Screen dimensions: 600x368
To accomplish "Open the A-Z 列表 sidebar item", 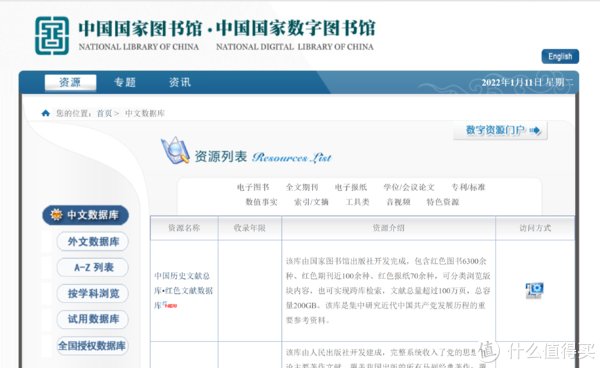I will pos(93,267).
